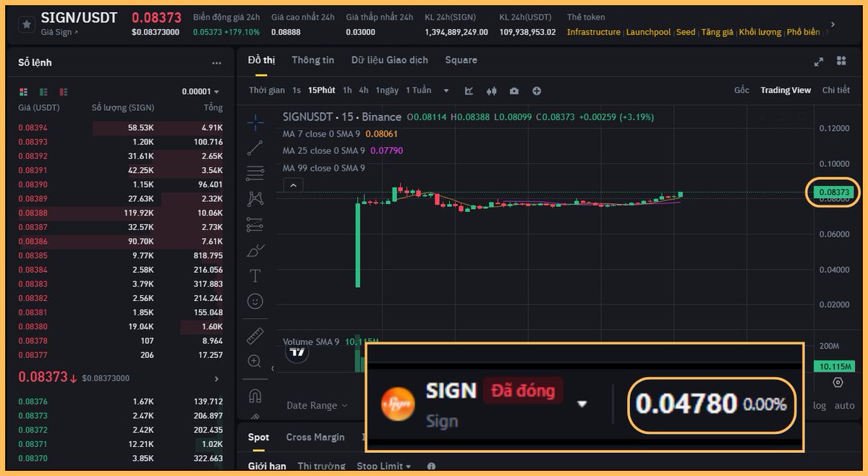Open the emoji icons tool

(x=255, y=300)
